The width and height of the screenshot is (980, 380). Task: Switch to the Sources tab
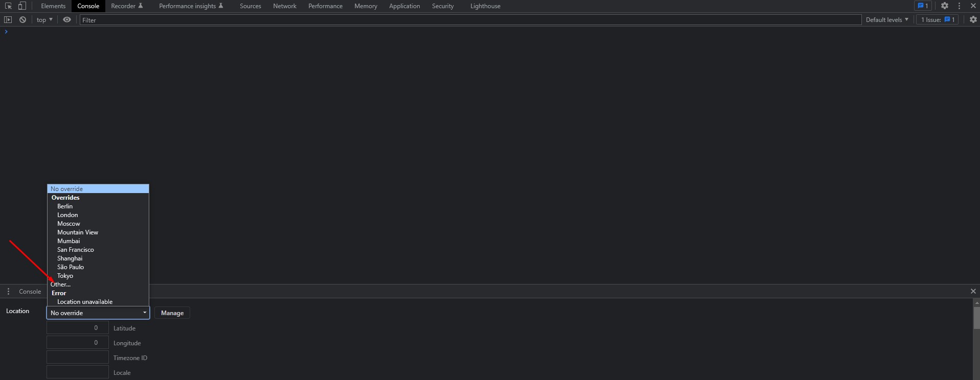(x=250, y=6)
